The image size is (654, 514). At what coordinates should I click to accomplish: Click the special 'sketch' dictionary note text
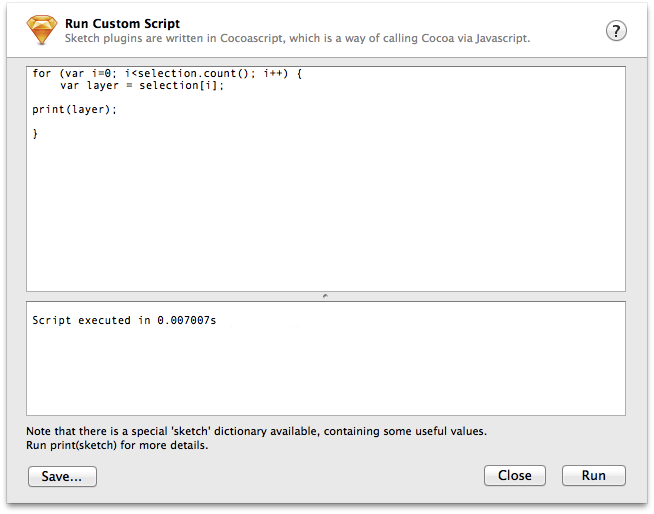pyautogui.click(x=256, y=431)
